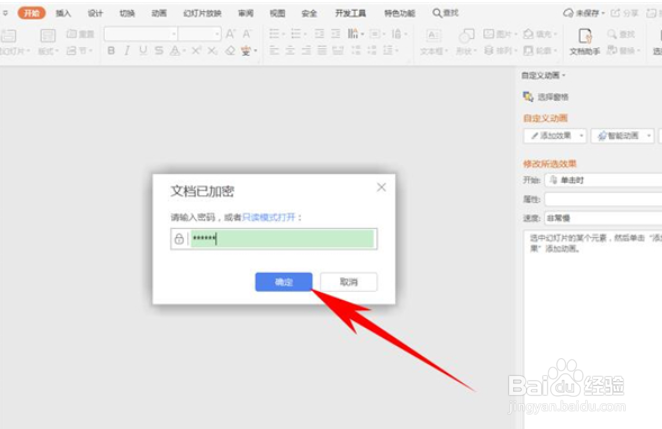Click the 取消 button in the password dialog

click(349, 282)
